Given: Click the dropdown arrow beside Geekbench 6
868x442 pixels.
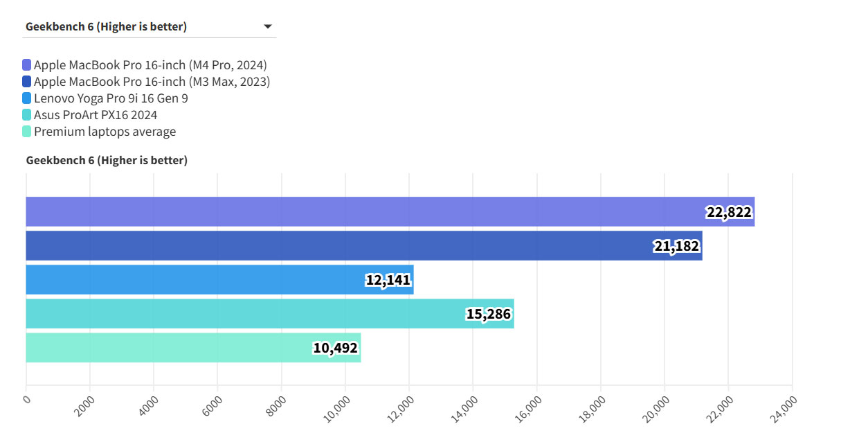Looking at the screenshot, I should (x=267, y=27).
